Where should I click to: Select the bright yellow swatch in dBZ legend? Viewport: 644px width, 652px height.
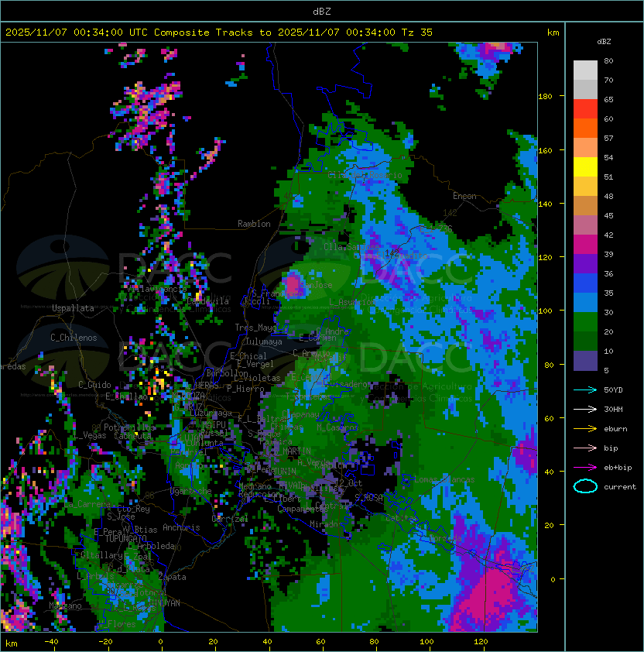[585, 167]
